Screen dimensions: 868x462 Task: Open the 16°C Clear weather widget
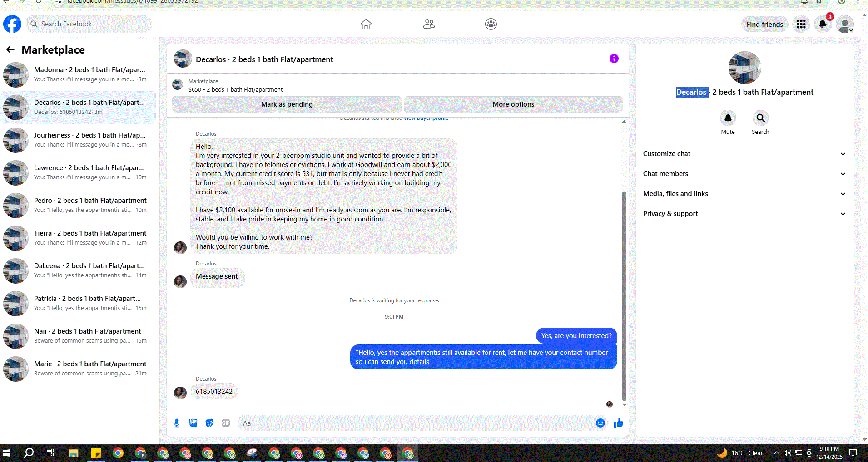pyautogui.click(x=740, y=453)
